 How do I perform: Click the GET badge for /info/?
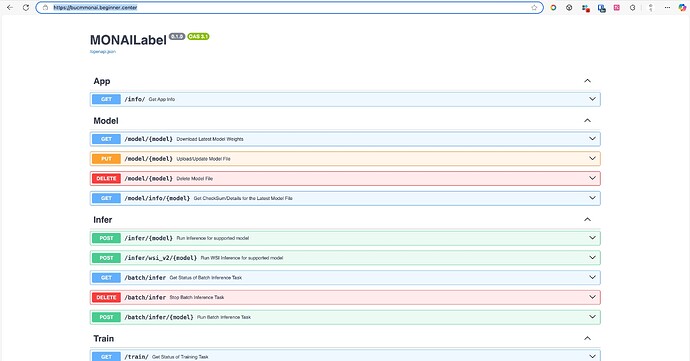coord(106,99)
